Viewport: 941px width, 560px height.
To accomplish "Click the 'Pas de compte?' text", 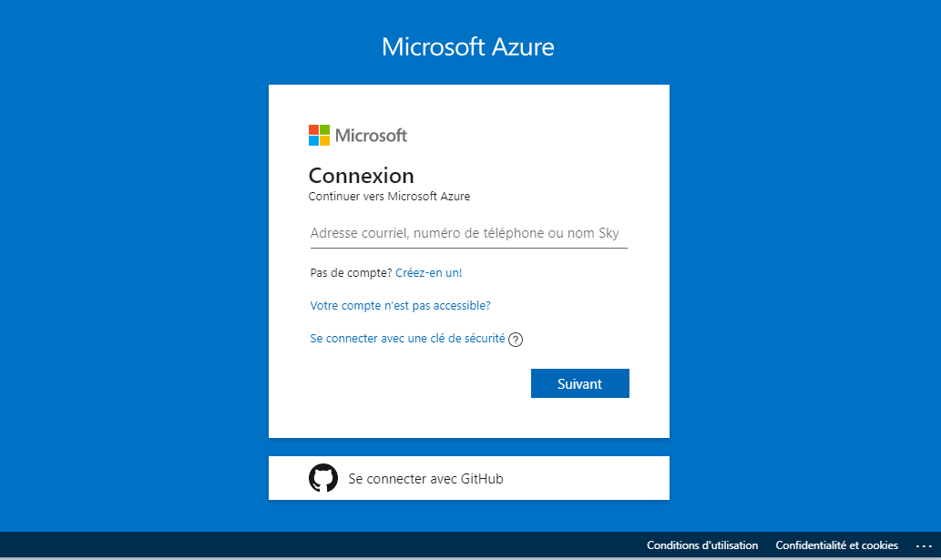I will (x=351, y=272).
